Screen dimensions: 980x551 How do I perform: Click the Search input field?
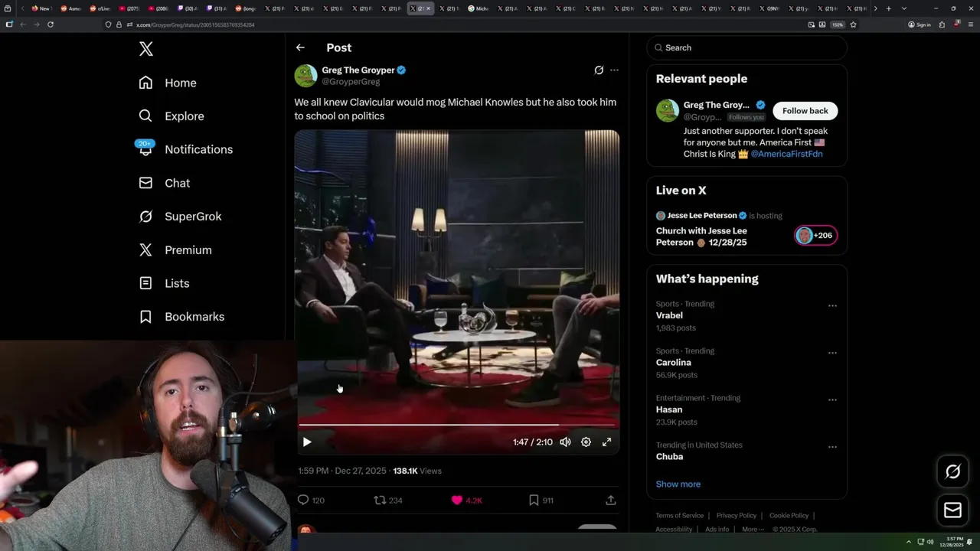point(746,47)
